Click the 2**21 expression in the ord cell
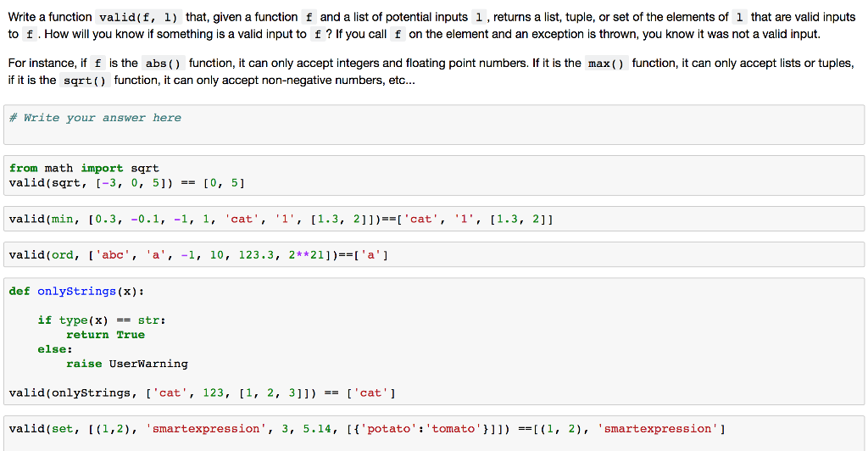 [x=306, y=255]
